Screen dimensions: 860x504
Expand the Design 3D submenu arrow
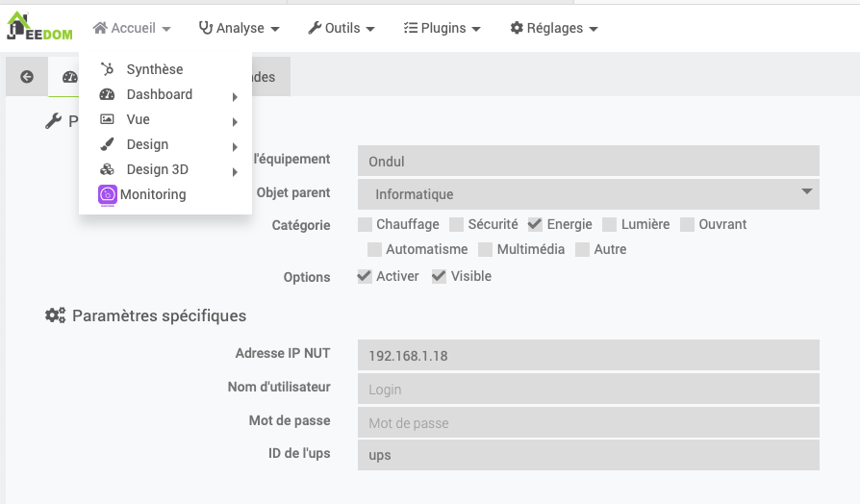(x=235, y=171)
